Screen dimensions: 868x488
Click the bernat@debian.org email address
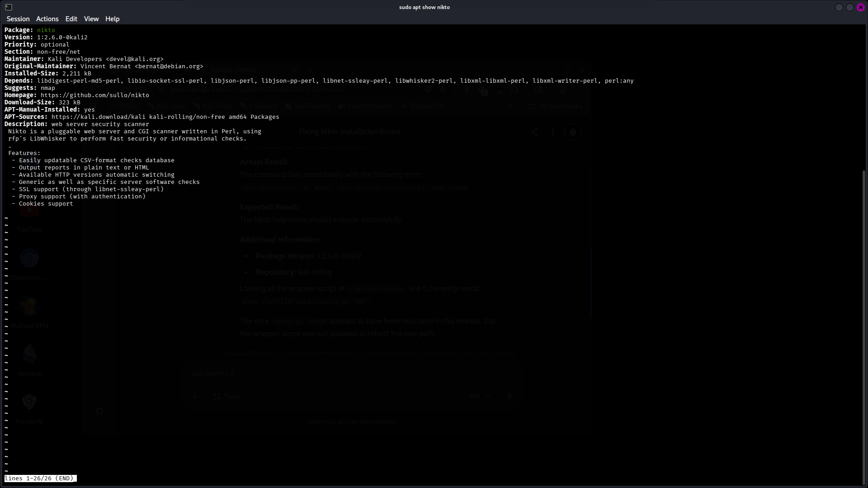[169, 66]
